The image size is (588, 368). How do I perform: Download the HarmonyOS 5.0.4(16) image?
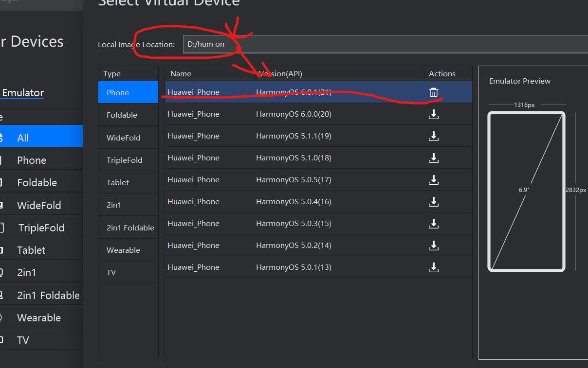[434, 202]
